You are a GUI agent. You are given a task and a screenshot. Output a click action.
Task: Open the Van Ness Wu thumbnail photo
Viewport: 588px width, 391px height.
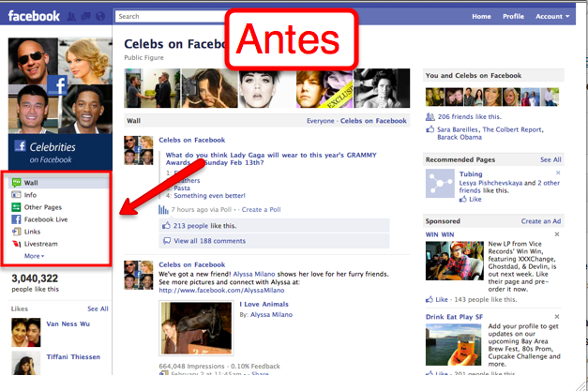[x=26, y=333]
